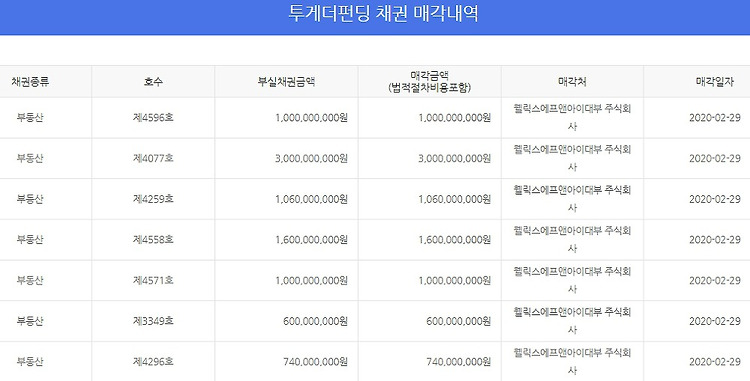This screenshot has width=750, height=381.
Task: Click date 2020-02-29 in 제4558호 row
Action: point(715,239)
